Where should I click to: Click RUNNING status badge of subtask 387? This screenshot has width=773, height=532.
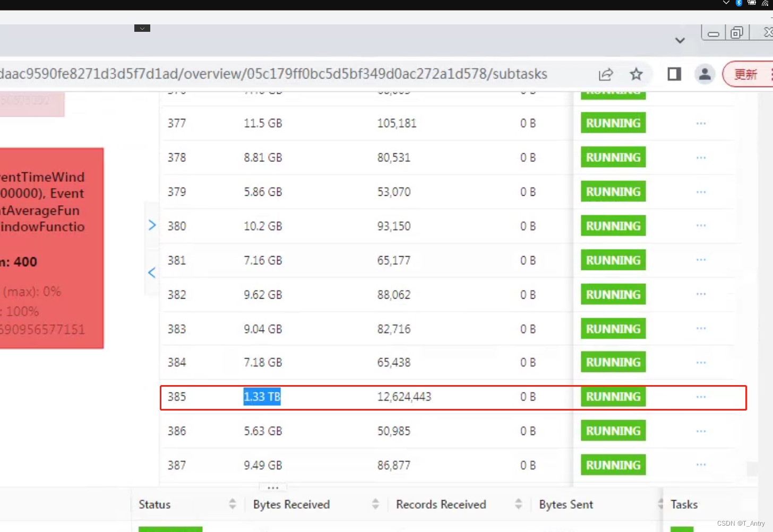[x=613, y=465]
